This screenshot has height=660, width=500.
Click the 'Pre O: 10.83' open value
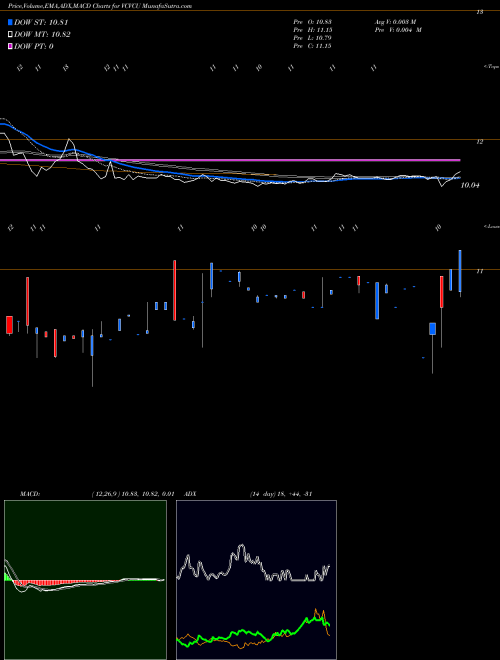[x=313, y=21]
